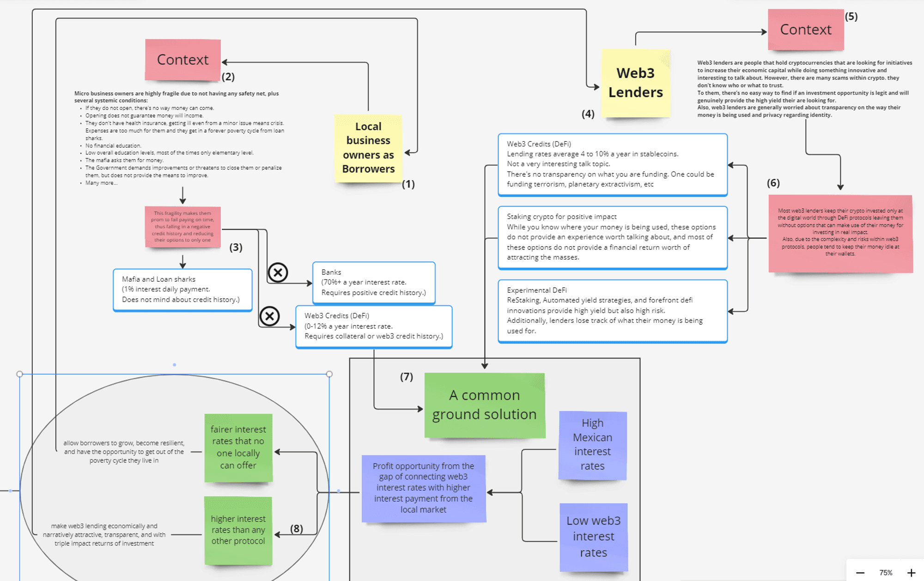Expand the Experimental DeFi restaking box
Screen dimensions: 924x581
(616, 315)
